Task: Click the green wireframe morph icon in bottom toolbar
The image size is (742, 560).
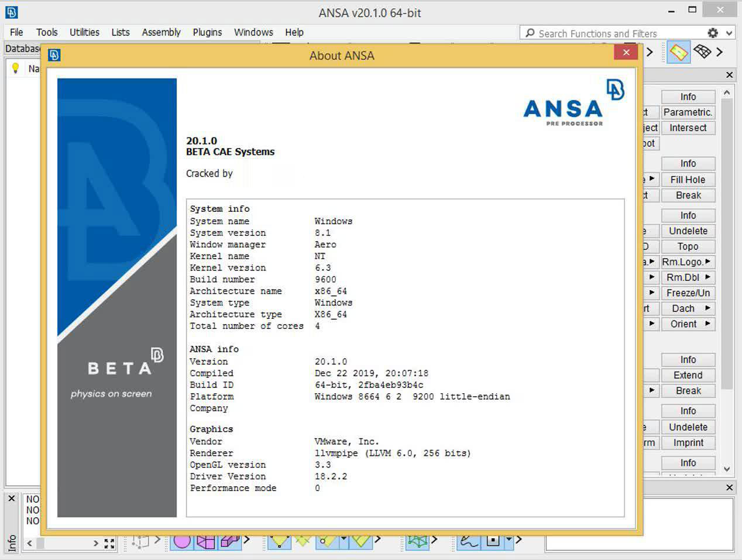Action: click(417, 542)
